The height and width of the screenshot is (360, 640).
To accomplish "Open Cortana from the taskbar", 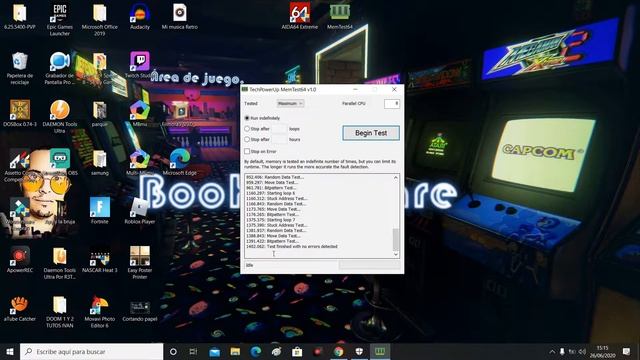I will (173, 351).
